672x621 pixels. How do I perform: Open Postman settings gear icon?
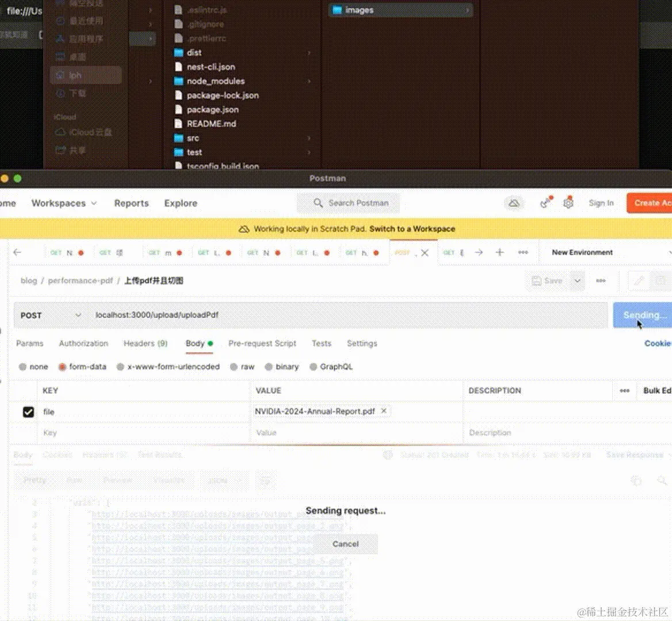tap(568, 202)
